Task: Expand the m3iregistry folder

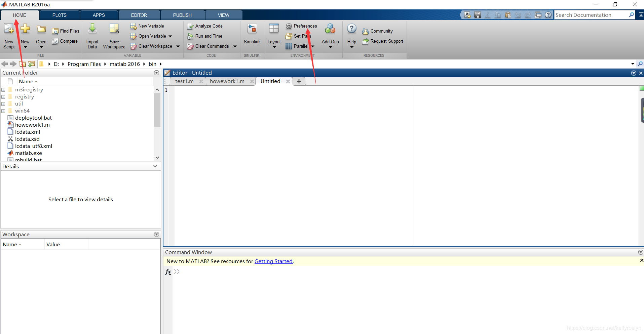Action: point(3,90)
